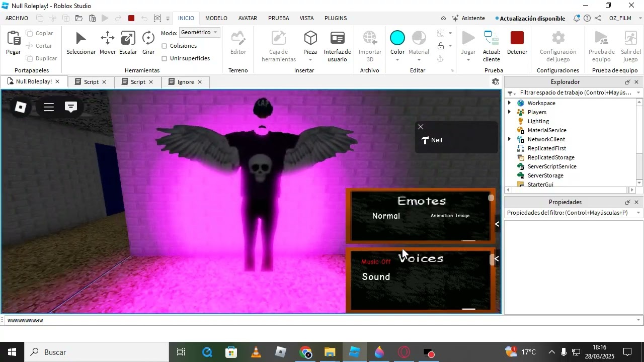Open the Properties filter dropdown arrow
This screenshot has height=362, width=644.
pos(638,213)
